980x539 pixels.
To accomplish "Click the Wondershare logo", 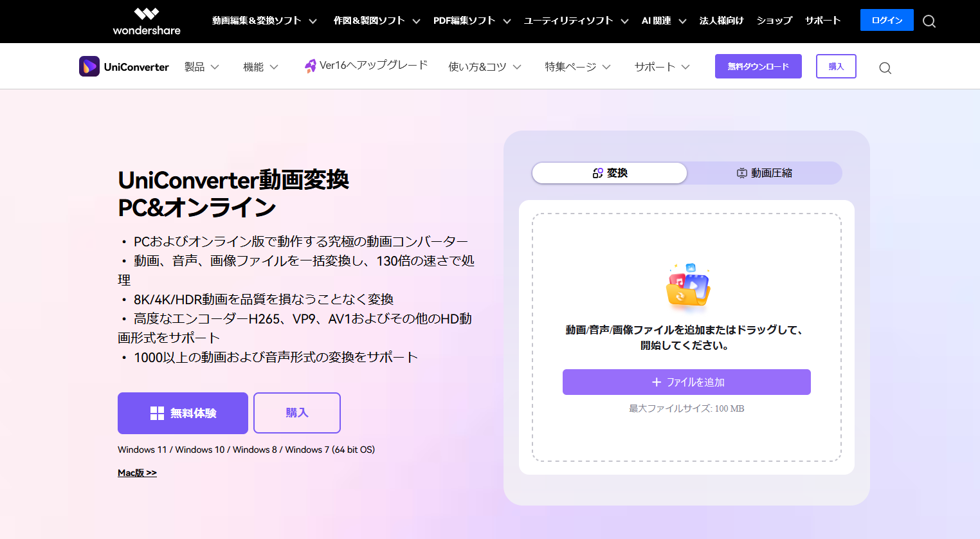I will pyautogui.click(x=147, y=21).
